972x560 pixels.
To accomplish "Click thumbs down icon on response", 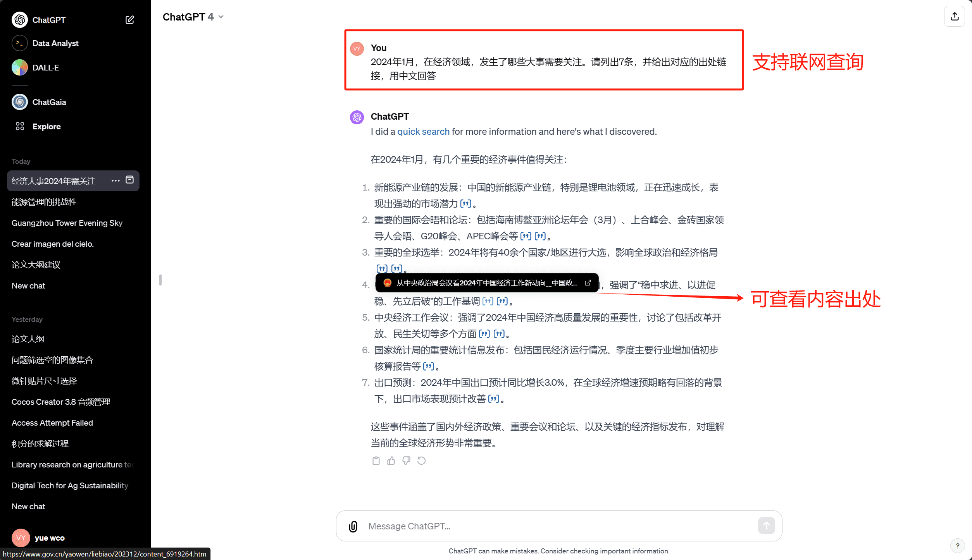I will 407,460.
